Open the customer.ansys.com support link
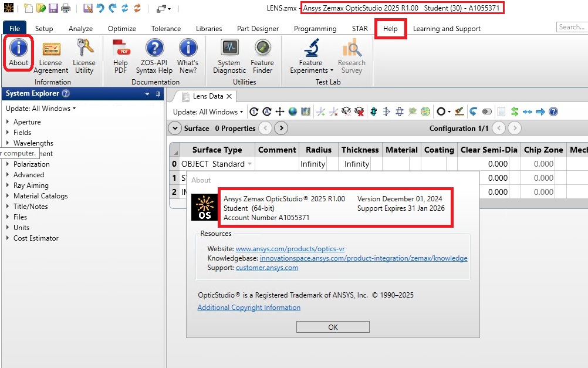 [267, 268]
